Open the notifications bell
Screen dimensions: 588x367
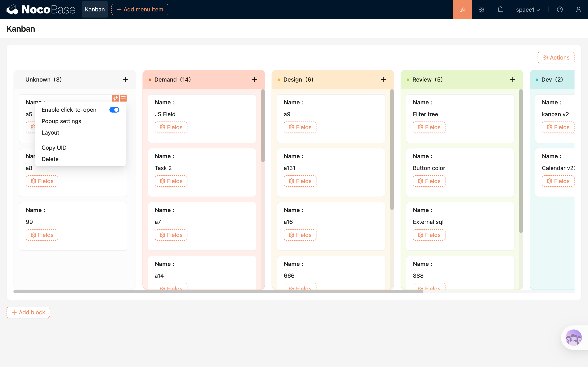[x=500, y=9]
